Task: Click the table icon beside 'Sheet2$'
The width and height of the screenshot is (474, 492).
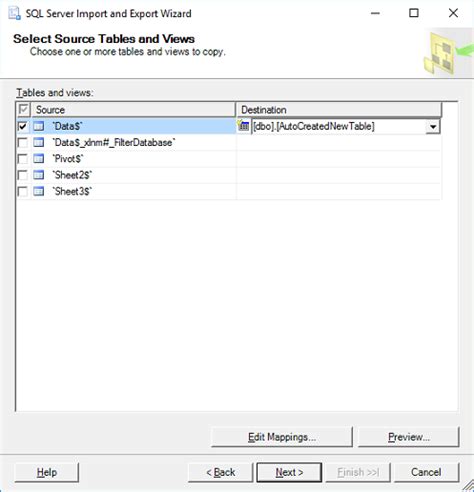Action: (39, 175)
